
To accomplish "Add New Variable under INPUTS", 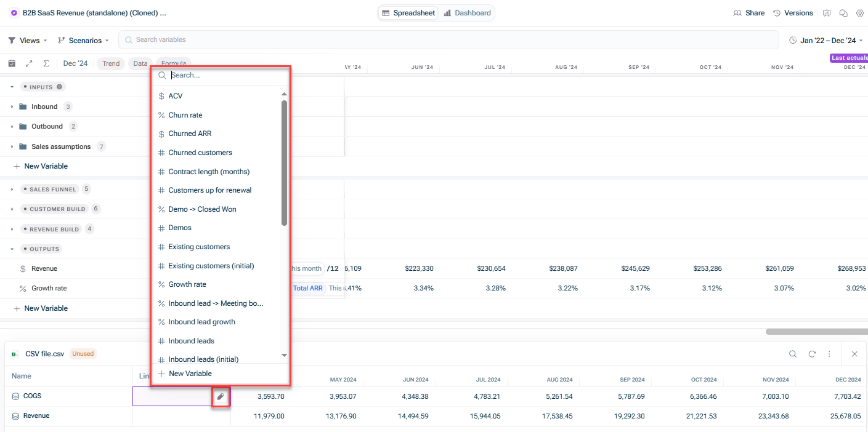I will 41,166.
